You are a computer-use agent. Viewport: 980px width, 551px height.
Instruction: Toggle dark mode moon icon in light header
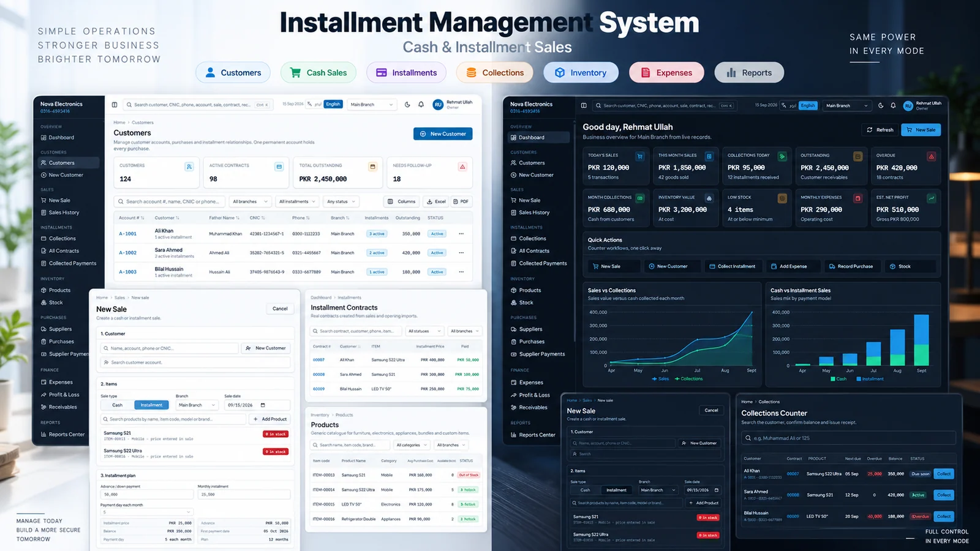(407, 105)
